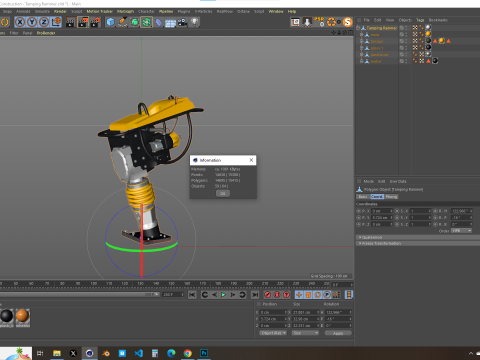The image size is (480, 360).
Task: Toggle X axis lock
Action: 20,22
